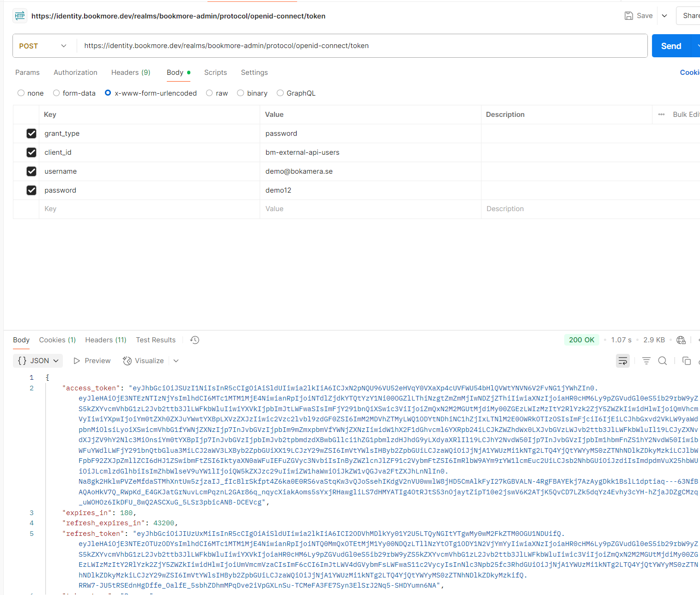
Task: Click the request URL input field
Action: pyautogui.click(x=362, y=46)
